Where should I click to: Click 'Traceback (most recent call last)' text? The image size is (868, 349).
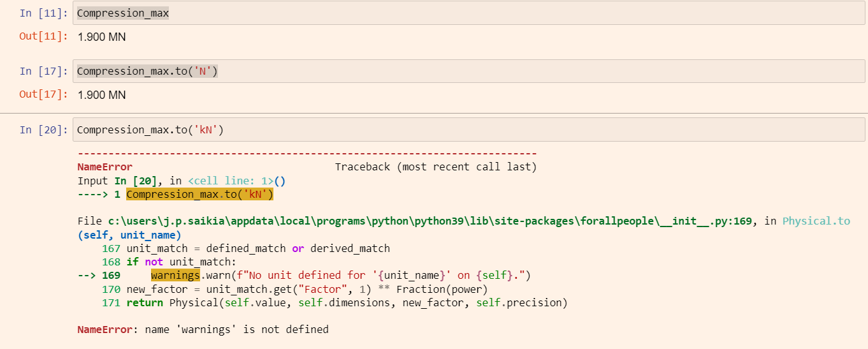[x=436, y=167]
